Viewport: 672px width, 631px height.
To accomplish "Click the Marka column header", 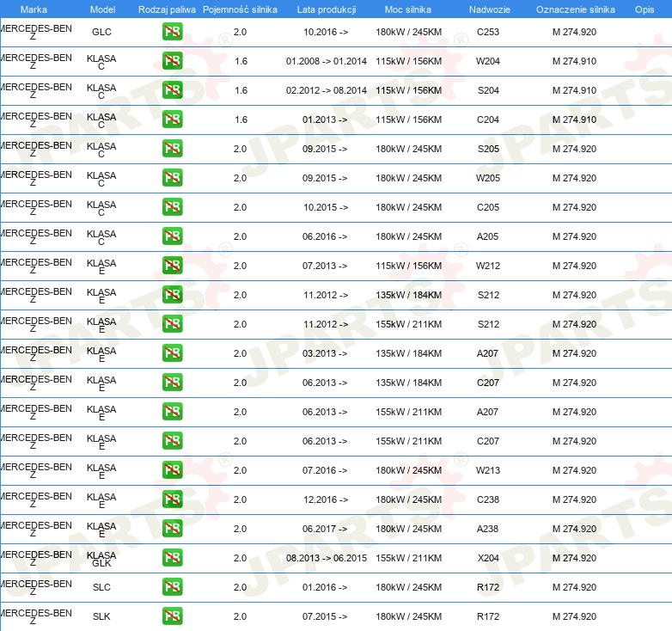I will coord(33,9).
